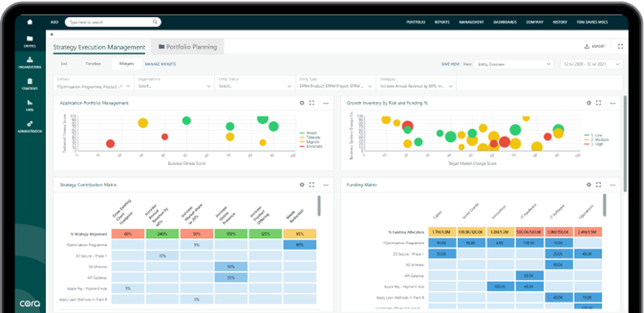
Task: Clear the Entities filter red x
Action: click(x=121, y=86)
